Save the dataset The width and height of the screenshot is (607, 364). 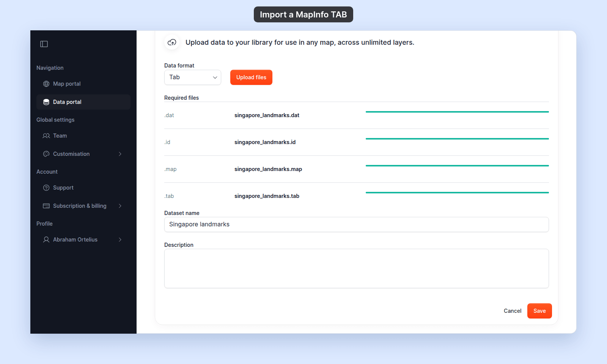539,311
